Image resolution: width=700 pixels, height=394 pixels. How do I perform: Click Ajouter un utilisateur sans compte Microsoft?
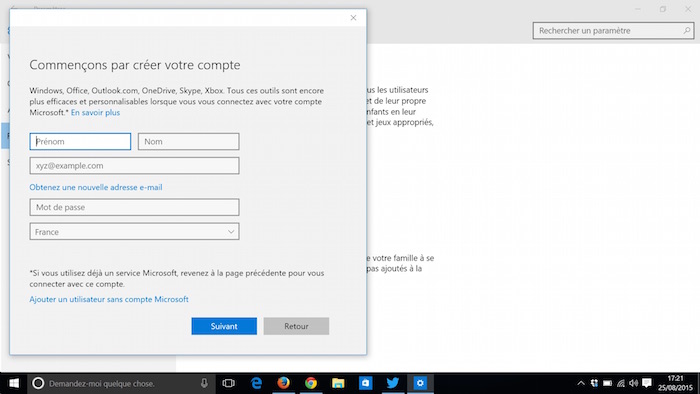[x=109, y=299]
